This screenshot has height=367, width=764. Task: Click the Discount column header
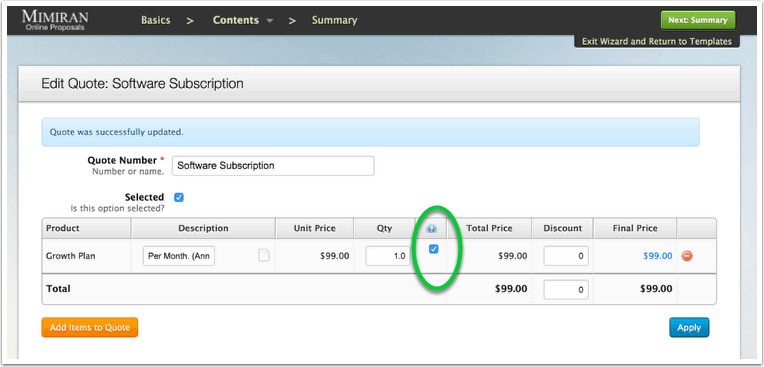562,228
